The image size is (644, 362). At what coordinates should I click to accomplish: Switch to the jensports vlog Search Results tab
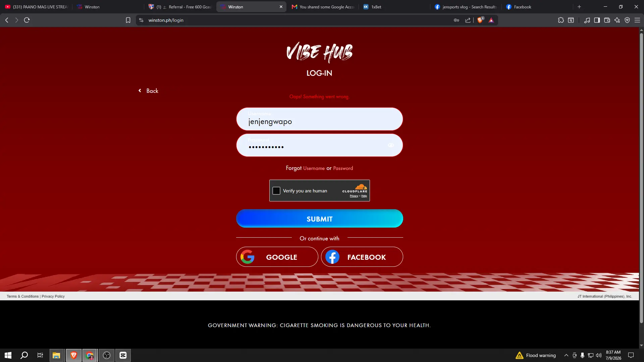[x=466, y=7]
